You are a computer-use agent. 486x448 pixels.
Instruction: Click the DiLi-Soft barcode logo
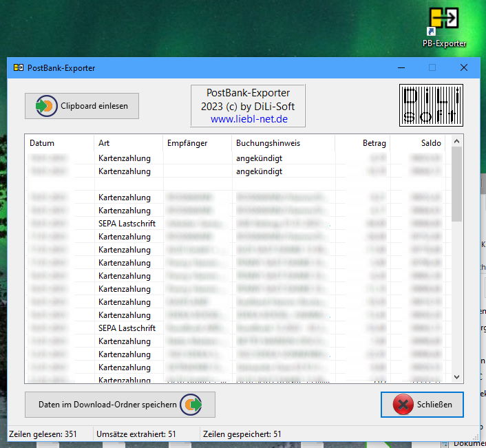tap(431, 105)
